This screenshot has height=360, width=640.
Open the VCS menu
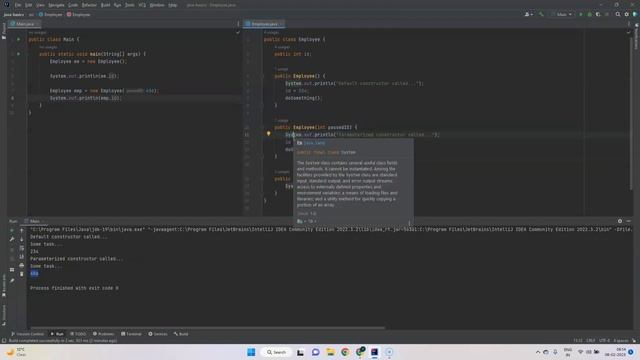[142, 5]
